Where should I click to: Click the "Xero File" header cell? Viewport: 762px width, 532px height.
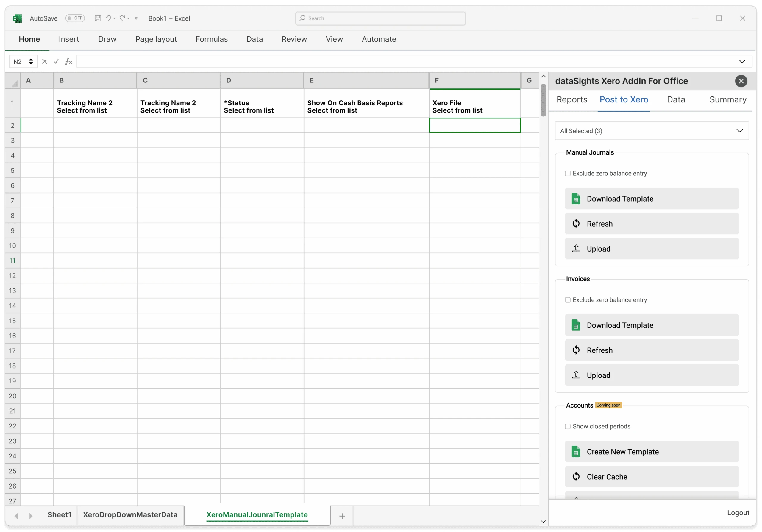pyautogui.click(x=474, y=103)
